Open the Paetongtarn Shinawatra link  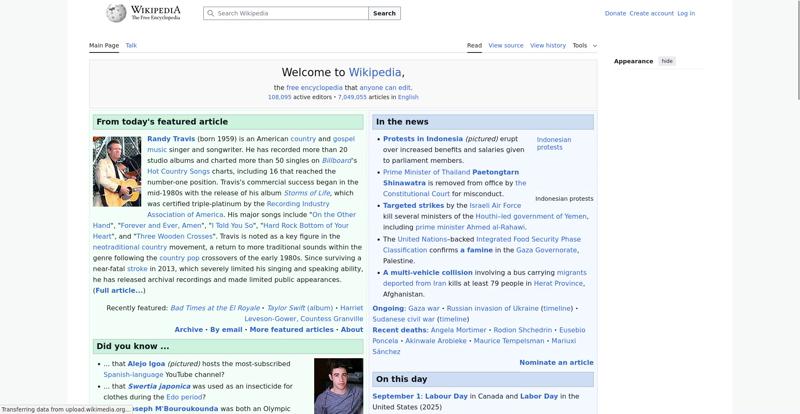451,178
